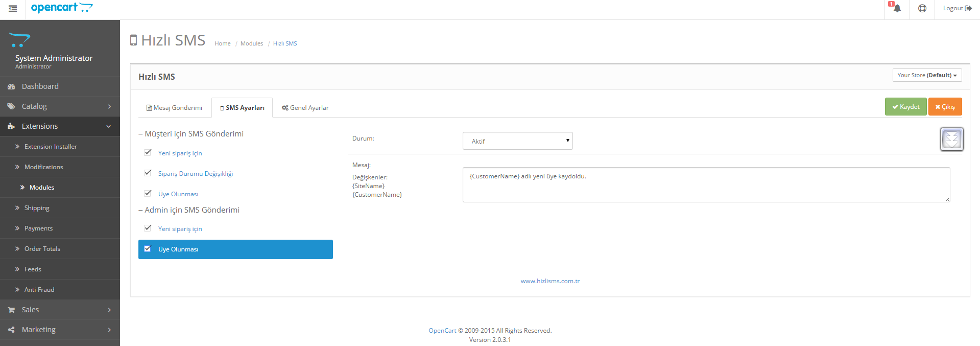Click into the Mesaj text area
The height and width of the screenshot is (346, 980).
point(706,185)
